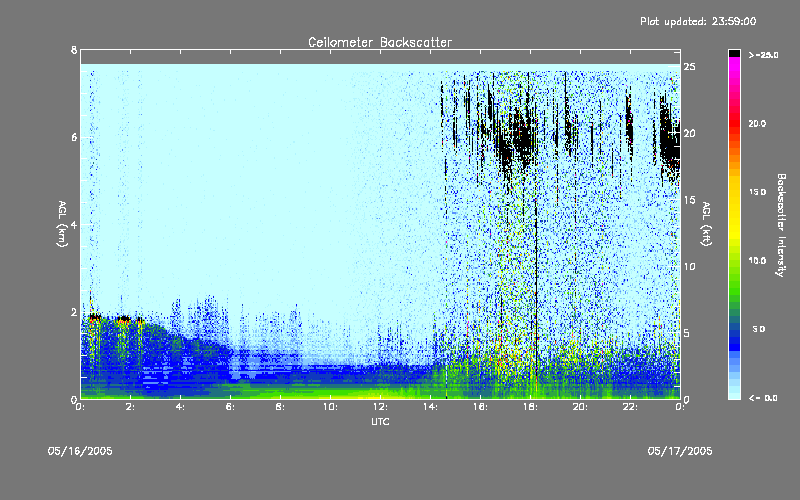Viewport: 800px width, 500px height.
Task: Click the 'Plot updated: 23:59:00' timestamp
Action: point(698,21)
